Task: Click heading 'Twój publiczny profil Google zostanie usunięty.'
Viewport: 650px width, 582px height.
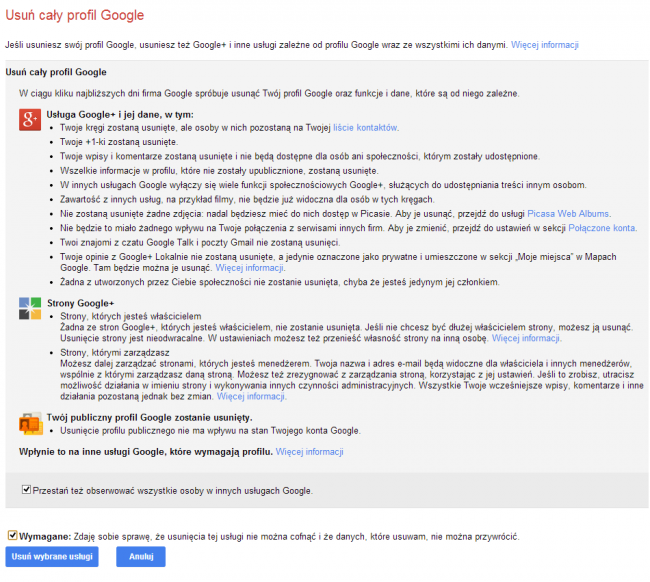Action: click(149, 417)
